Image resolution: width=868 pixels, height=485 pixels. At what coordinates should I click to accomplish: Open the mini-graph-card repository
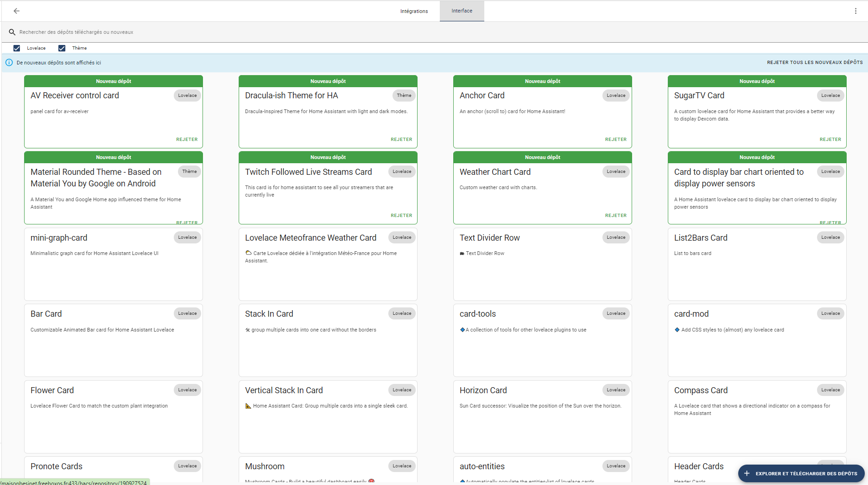[x=114, y=264]
